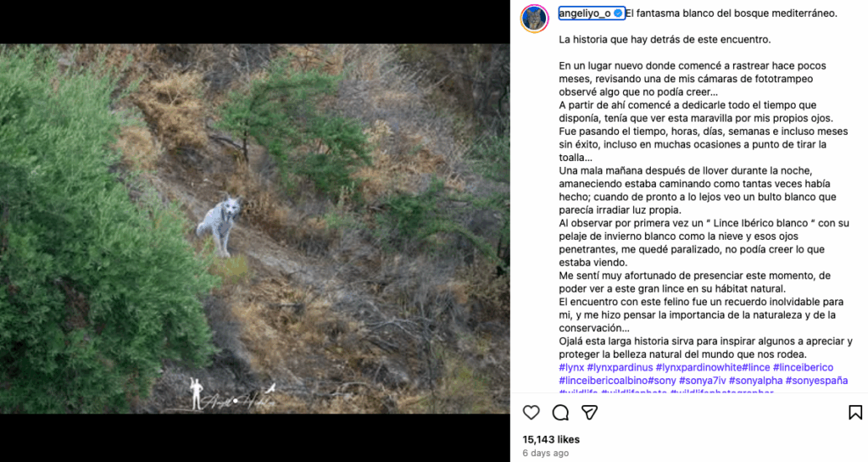Open the angeliyo_o username link

click(x=585, y=14)
